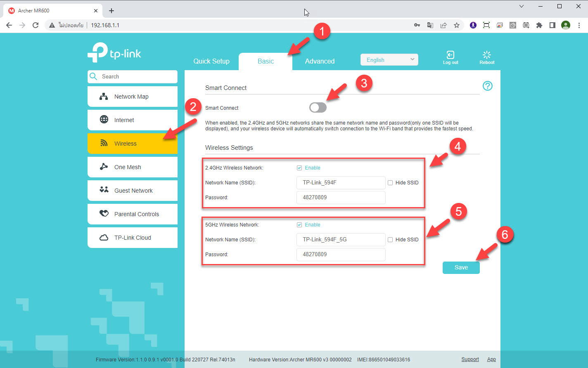Open Network Map in the sidebar

pos(133,97)
